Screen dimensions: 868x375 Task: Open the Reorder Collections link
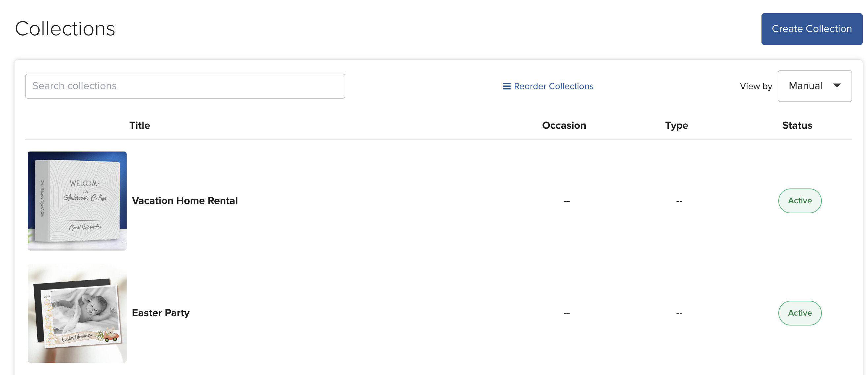click(548, 86)
